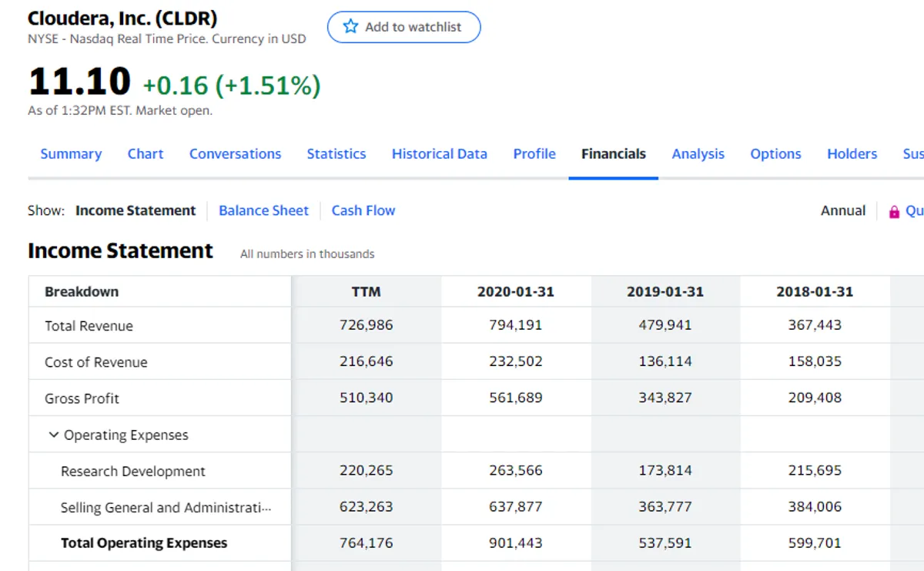The image size is (924, 571).
Task: Select the Financials tab
Action: tap(613, 154)
